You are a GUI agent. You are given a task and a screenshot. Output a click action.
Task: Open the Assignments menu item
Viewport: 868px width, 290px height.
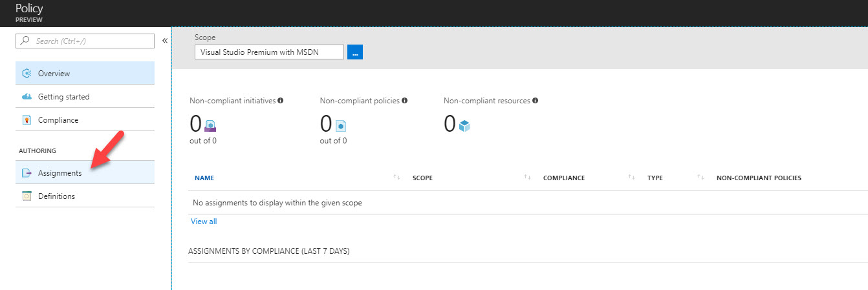coord(85,172)
